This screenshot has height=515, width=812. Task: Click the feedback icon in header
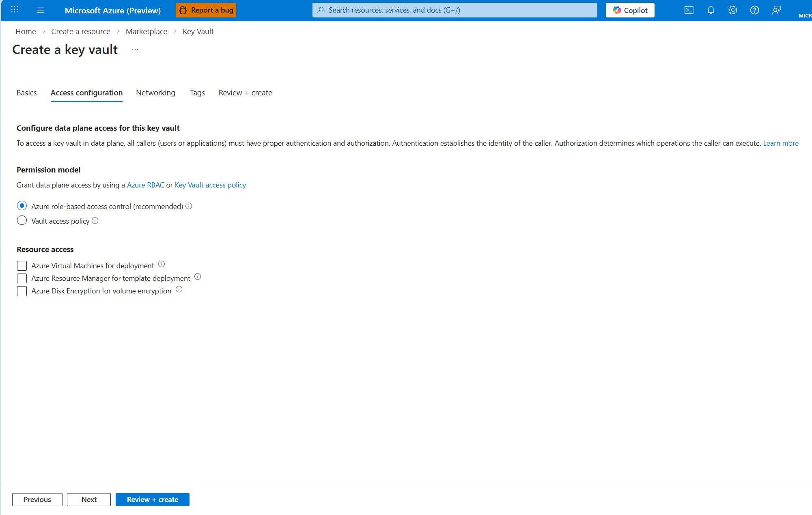[x=776, y=10]
